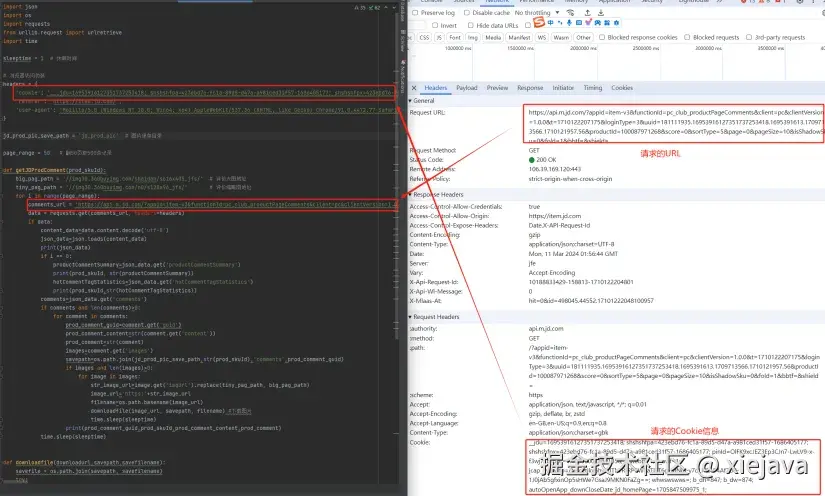Click the 'import requests' code line
Image resolution: width=825 pixels, height=496 pixels.
pyautogui.click(x=26, y=24)
